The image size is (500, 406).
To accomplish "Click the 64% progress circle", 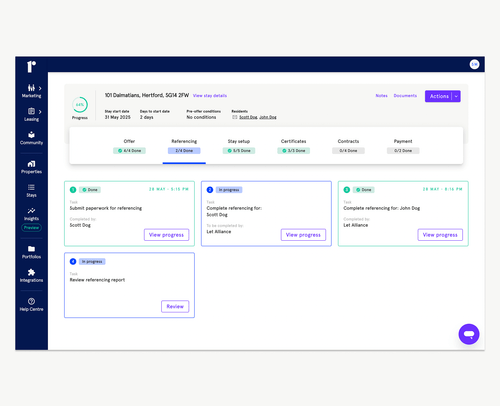I will (x=80, y=105).
